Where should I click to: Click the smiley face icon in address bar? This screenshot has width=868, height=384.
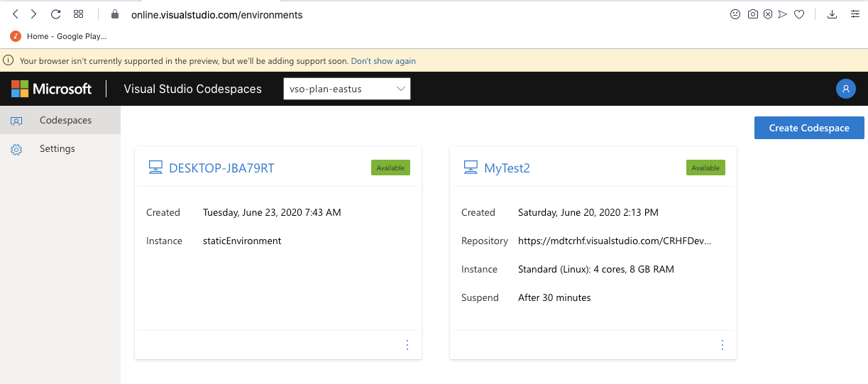pyautogui.click(x=735, y=14)
